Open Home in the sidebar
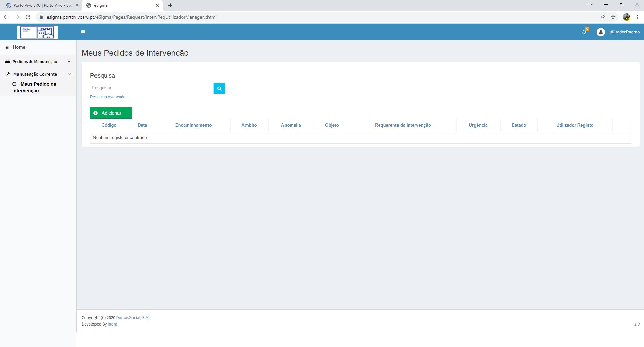Image resolution: width=644 pixels, height=347 pixels. click(x=19, y=47)
